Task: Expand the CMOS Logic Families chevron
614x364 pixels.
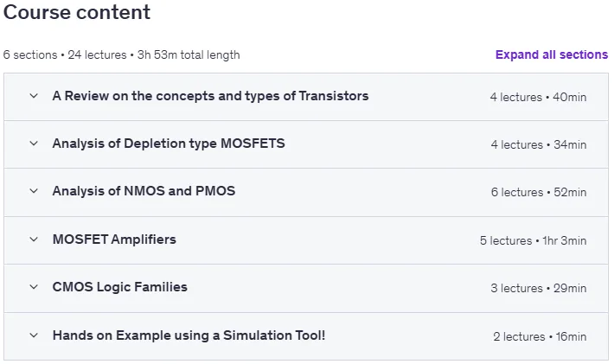Action: point(34,287)
